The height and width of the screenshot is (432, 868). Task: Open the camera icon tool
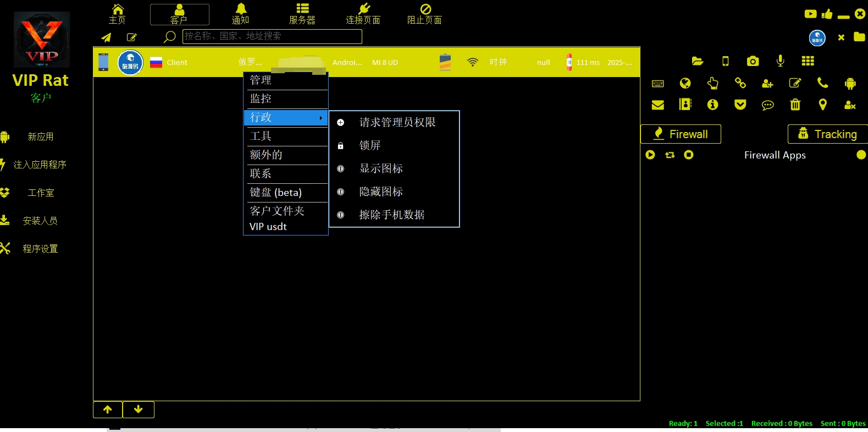[x=753, y=61]
